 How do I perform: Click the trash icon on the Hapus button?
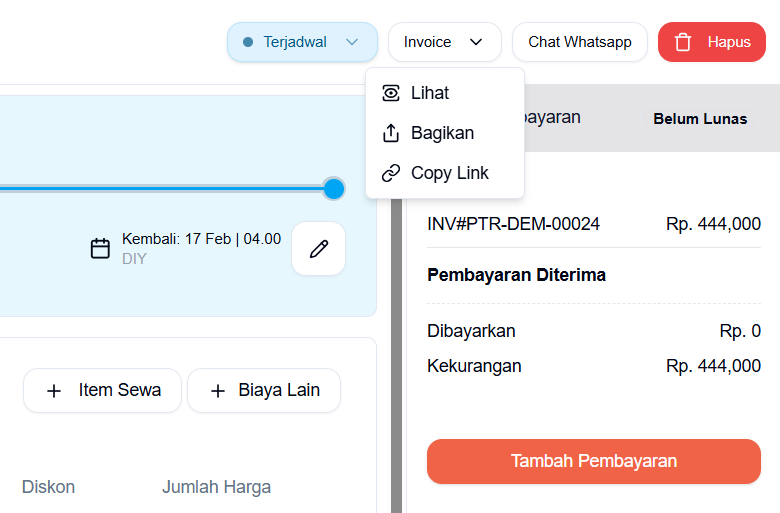[x=683, y=42]
